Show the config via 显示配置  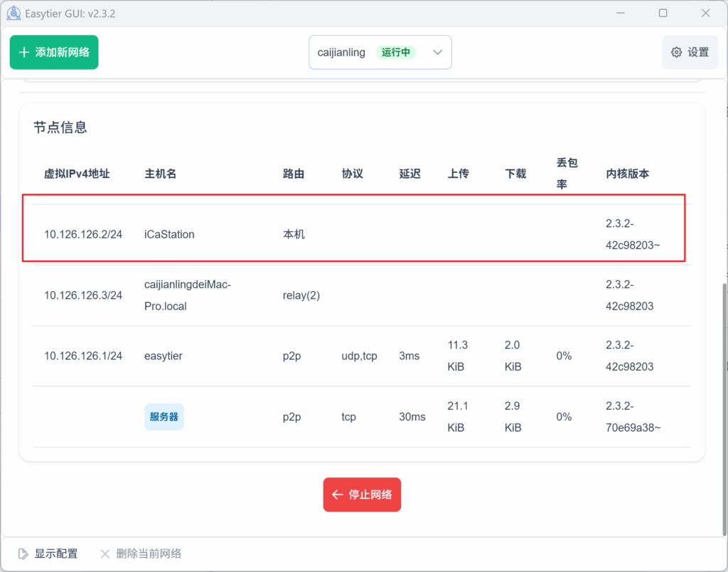pos(48,554)
